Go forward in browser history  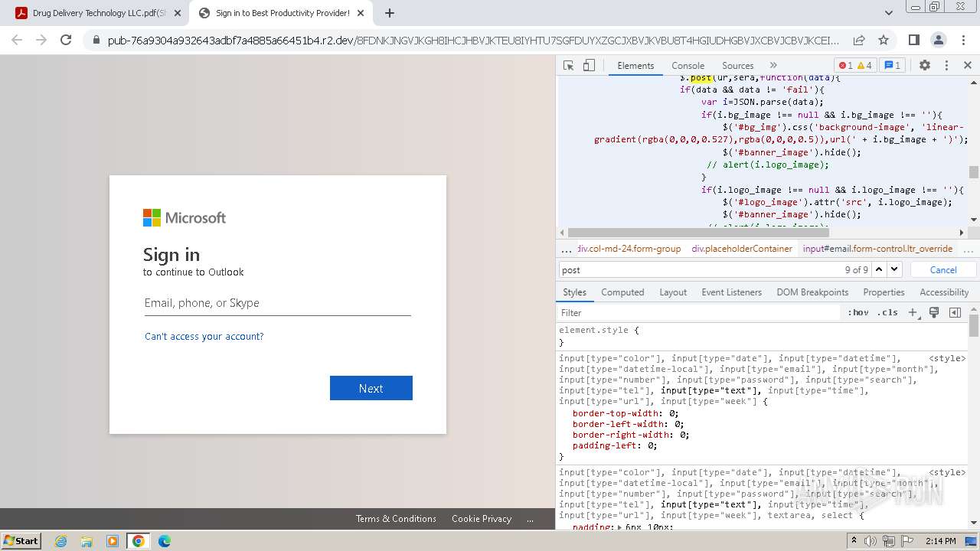coord(41,41)
